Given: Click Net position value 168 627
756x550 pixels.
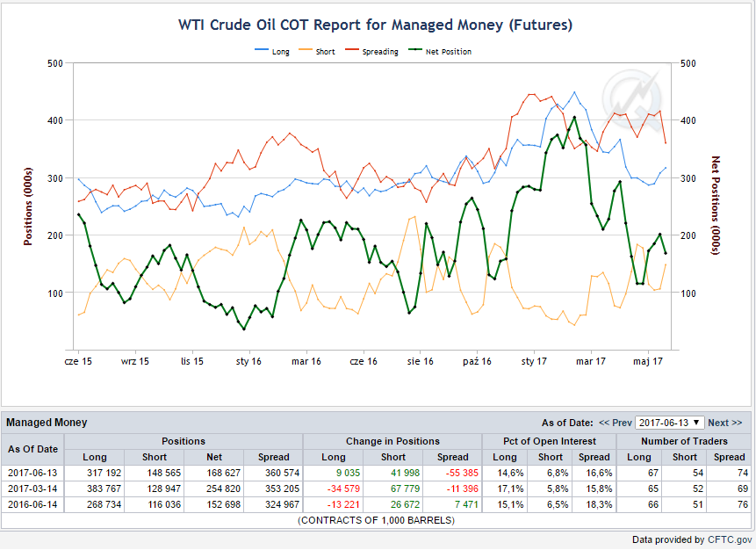Looking at the screenshot, I should tap(223, 474).
